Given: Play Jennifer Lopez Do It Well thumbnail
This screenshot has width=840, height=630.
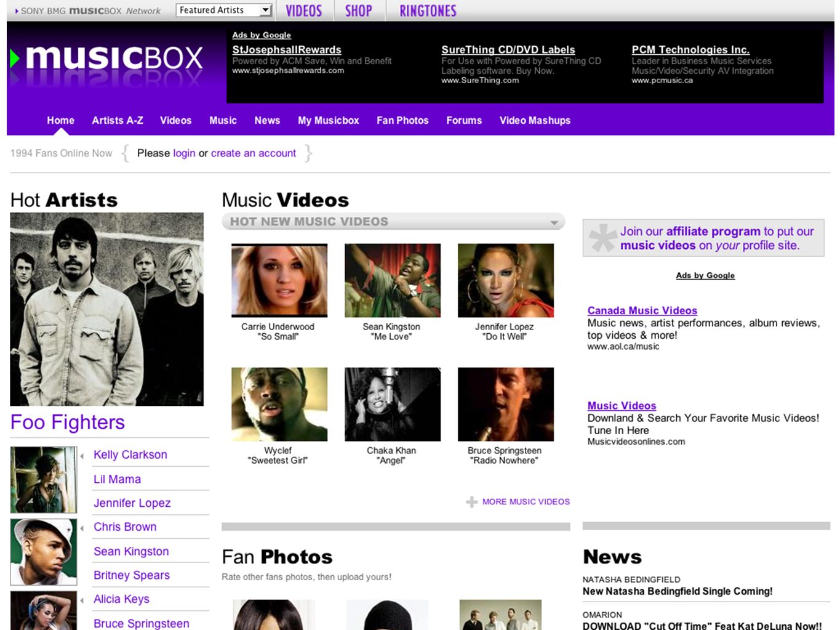Looking at the screenshot, I should click(506, 280).
